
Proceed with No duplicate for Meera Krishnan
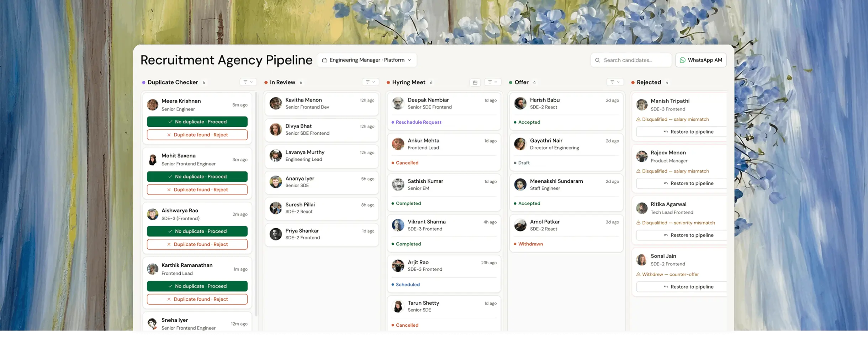click(197, 122)
